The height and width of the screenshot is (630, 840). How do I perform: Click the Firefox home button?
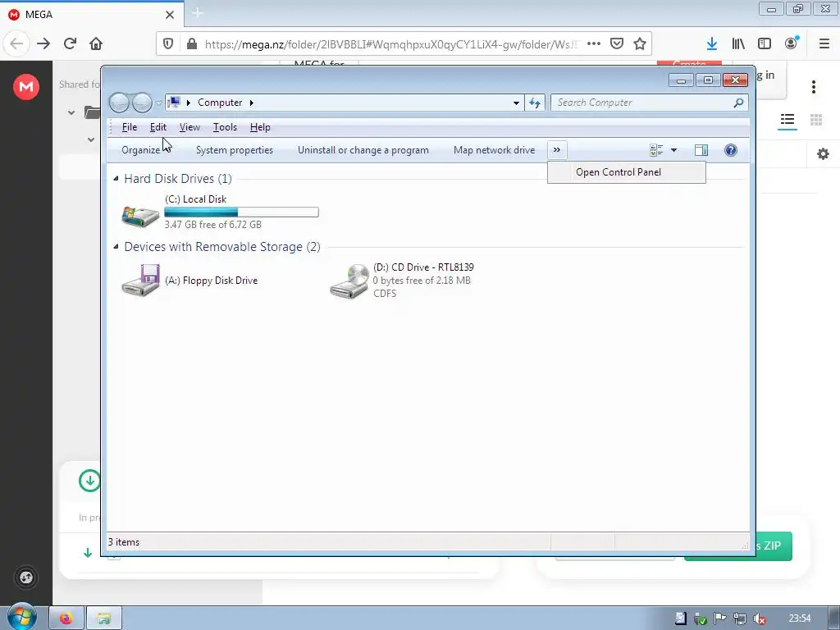click(x=96, y=43)
